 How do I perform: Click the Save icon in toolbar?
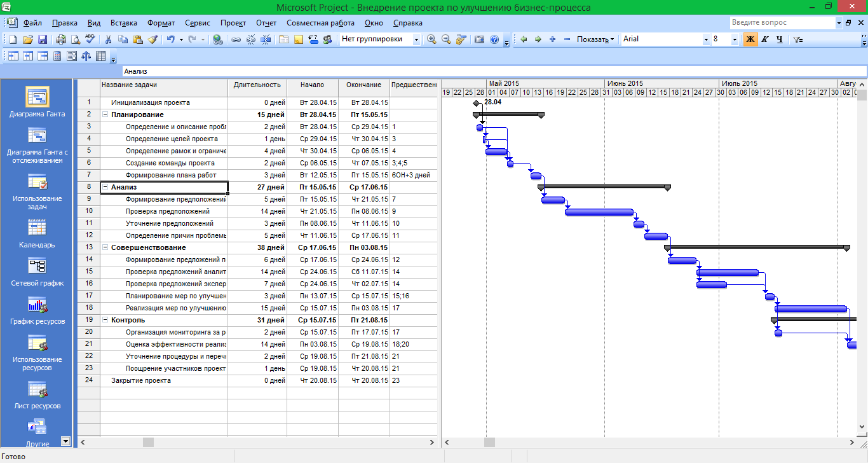pos(43,39)
